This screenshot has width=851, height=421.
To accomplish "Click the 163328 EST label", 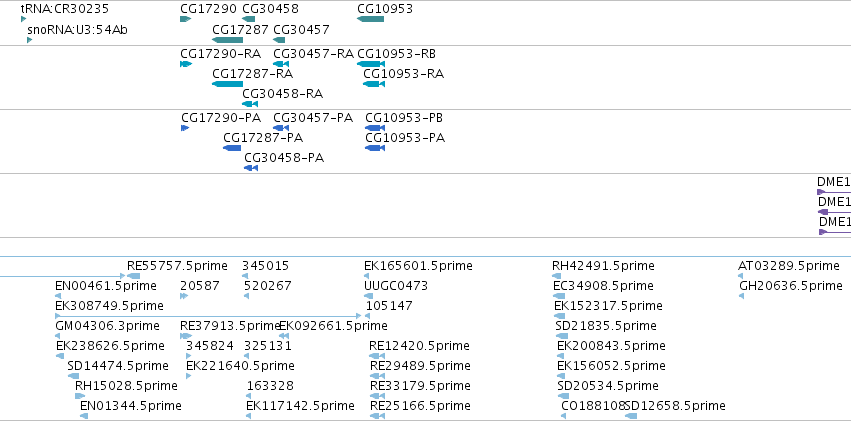I will coord(270,386).
